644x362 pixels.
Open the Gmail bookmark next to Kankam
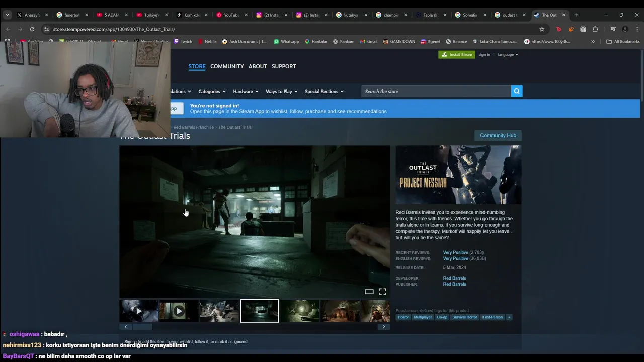pos(368,42)
